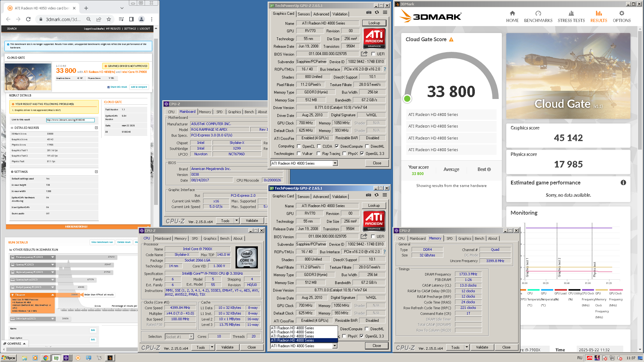Viewport: 644px width, 362px height.
Task: Click Validate in memory CPU-Z window
Action: pos(482,347)
